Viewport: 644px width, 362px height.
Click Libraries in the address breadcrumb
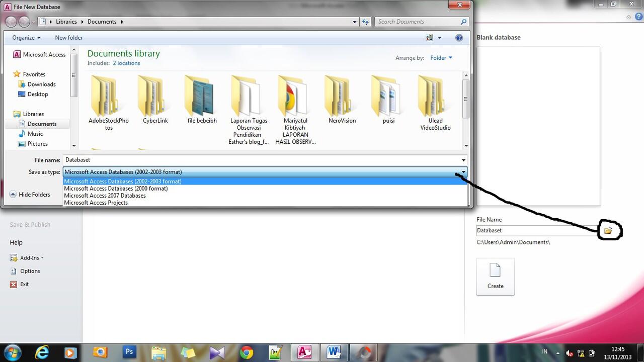click(x=66, y=22)
